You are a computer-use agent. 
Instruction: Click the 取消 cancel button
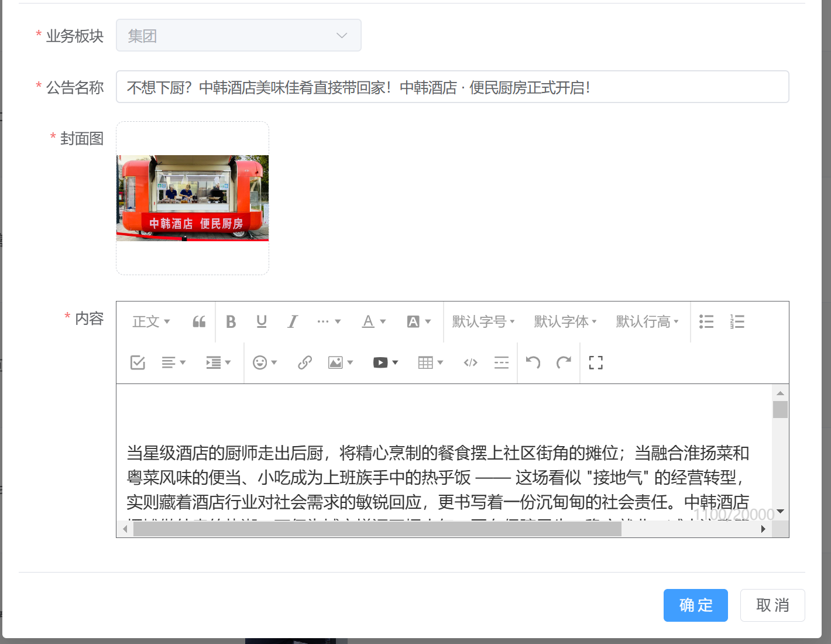[772, 605]
